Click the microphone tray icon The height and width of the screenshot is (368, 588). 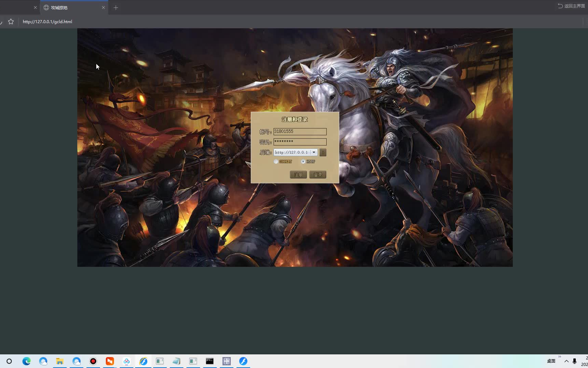tap(575, 361)
